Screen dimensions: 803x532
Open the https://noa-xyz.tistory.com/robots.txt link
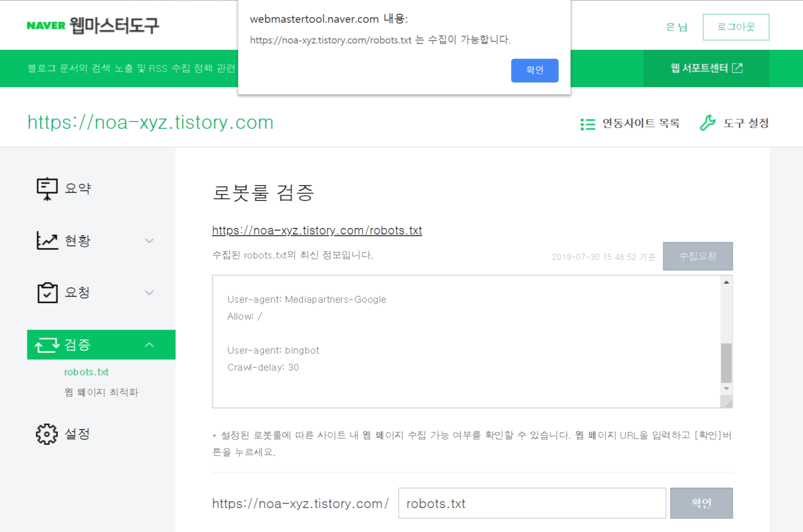click(x=317, y=230)
